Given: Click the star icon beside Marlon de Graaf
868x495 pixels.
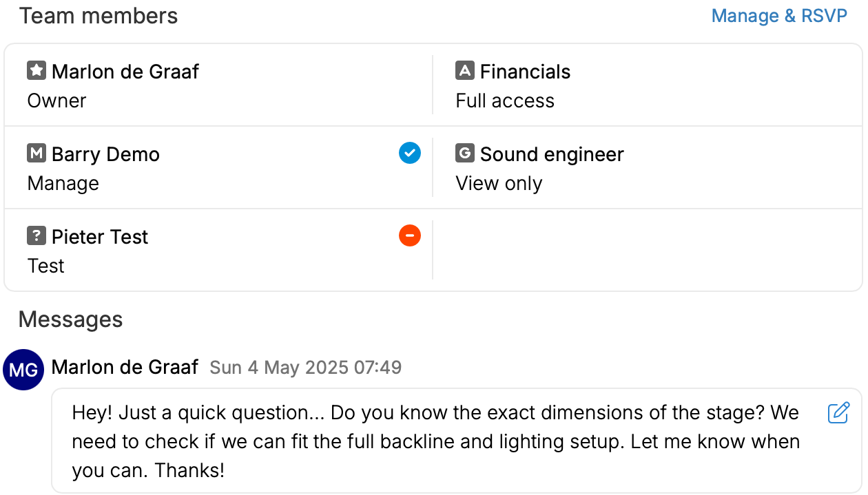Looking at the screenshot, I should (x=37, y=70).
